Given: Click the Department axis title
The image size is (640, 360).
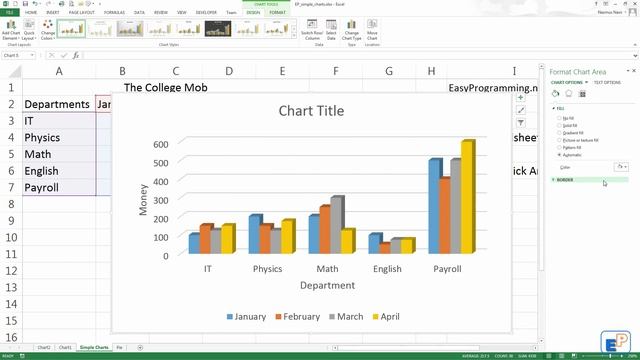Looking at the screenshot, I should [327, 285].
